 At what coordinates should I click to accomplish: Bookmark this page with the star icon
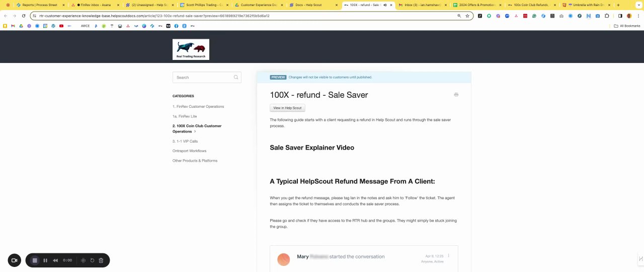(x=467, y=16)
